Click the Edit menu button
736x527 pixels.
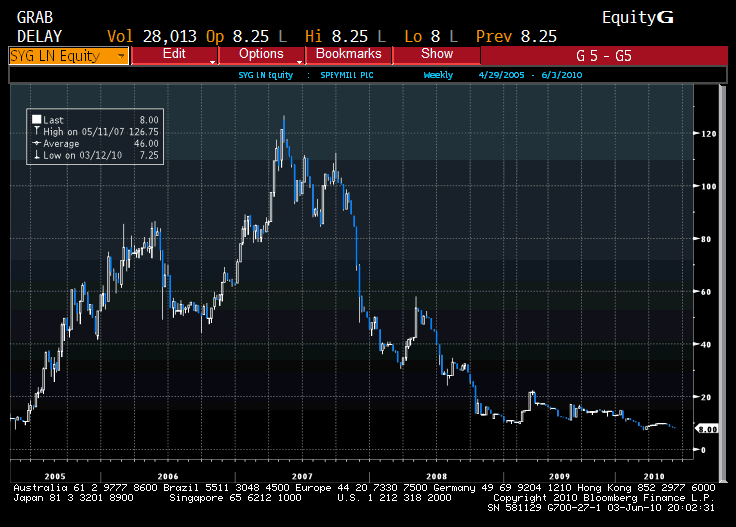tap(174, 54)
